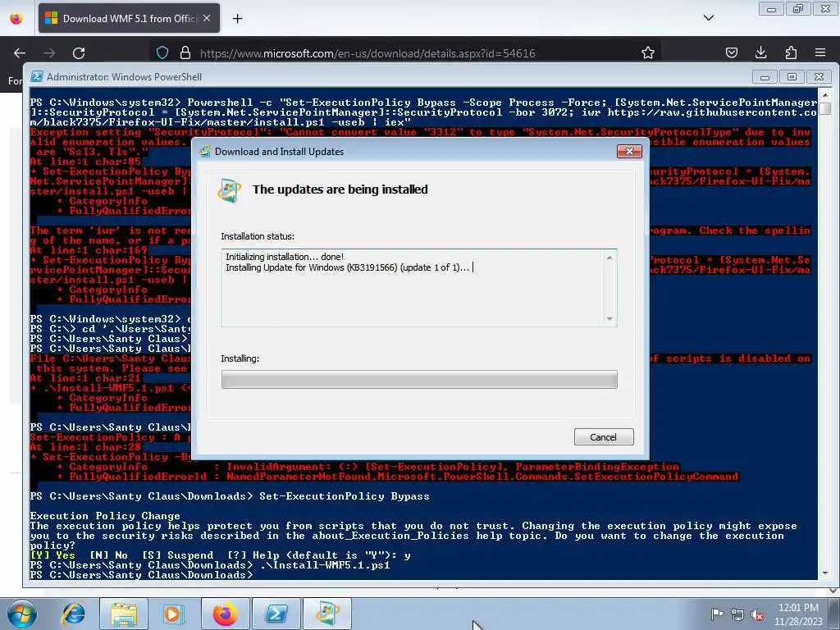Viewport: 840px width, 630px height.
Task: Switch to PowerShell taskbar button
Action: point(276,614)
